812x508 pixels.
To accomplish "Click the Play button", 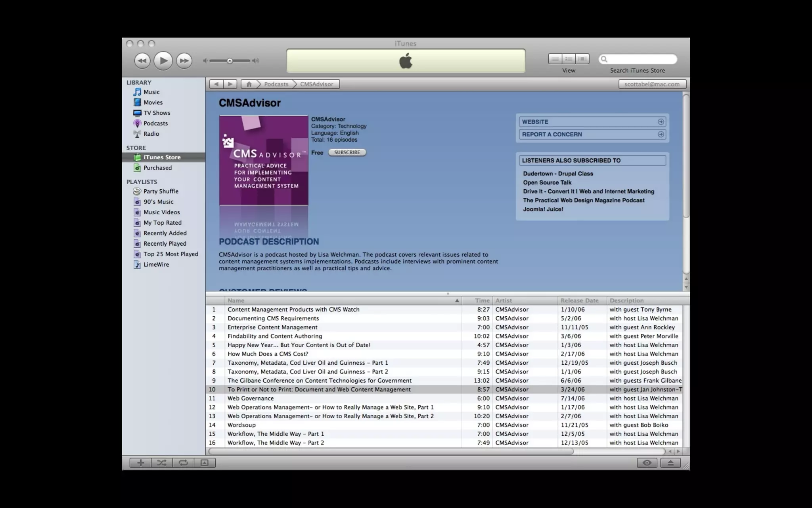I will [x=163, y=61].
